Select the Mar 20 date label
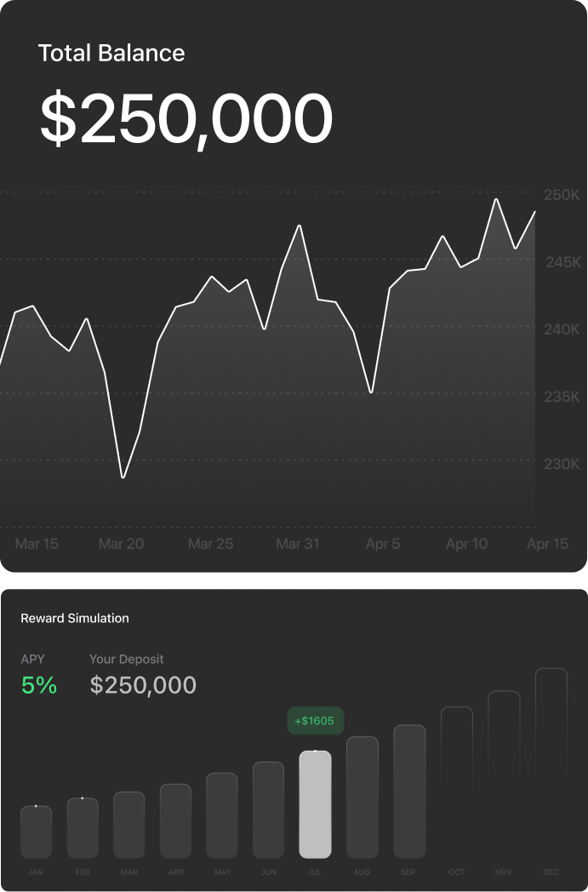 (121, 544)
